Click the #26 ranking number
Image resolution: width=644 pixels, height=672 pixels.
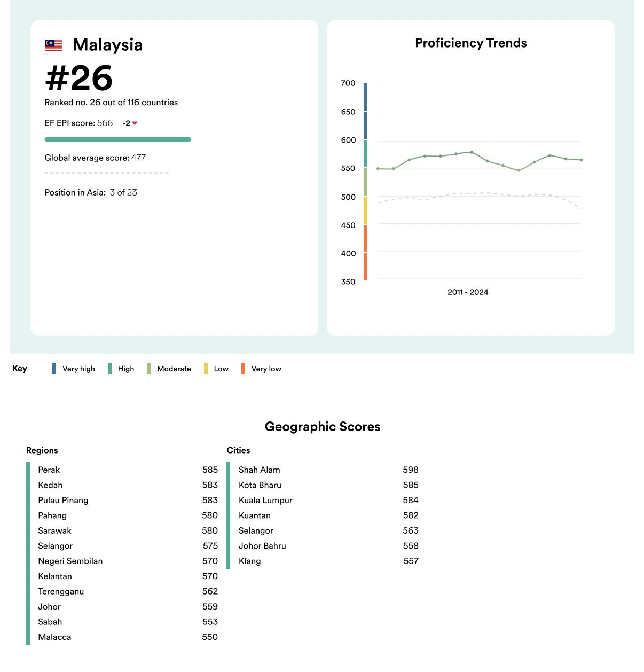point(79,79)
